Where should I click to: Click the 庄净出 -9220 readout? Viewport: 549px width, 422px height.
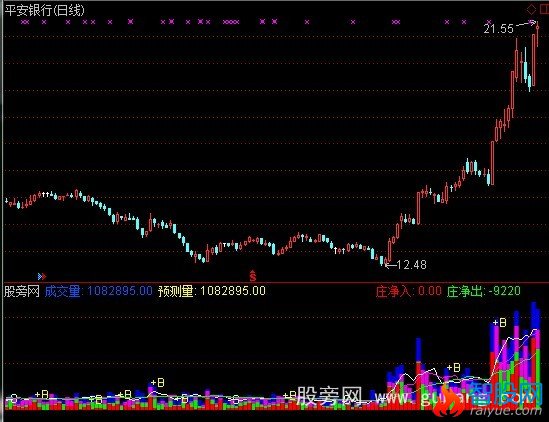click(484, 291)
